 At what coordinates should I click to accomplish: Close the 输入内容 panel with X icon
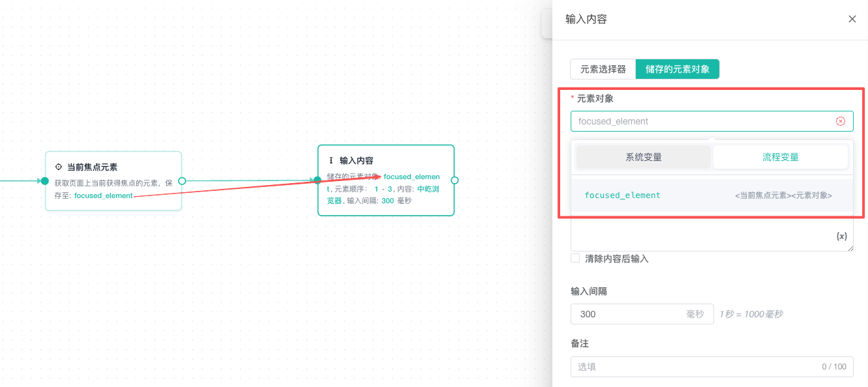[x=852, y=19]
